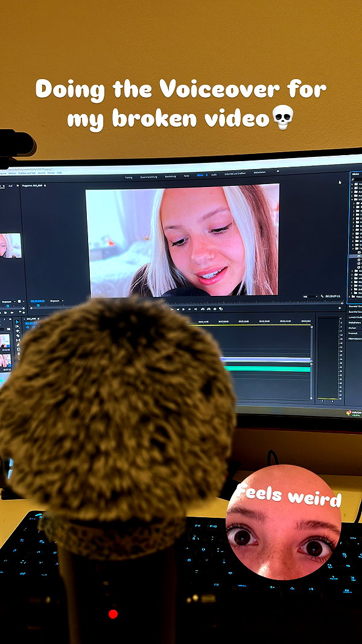362x644 pixels.
Task: Choose the Rectangle shape tool
Action: pyautogui.click(x=19, y=349)
